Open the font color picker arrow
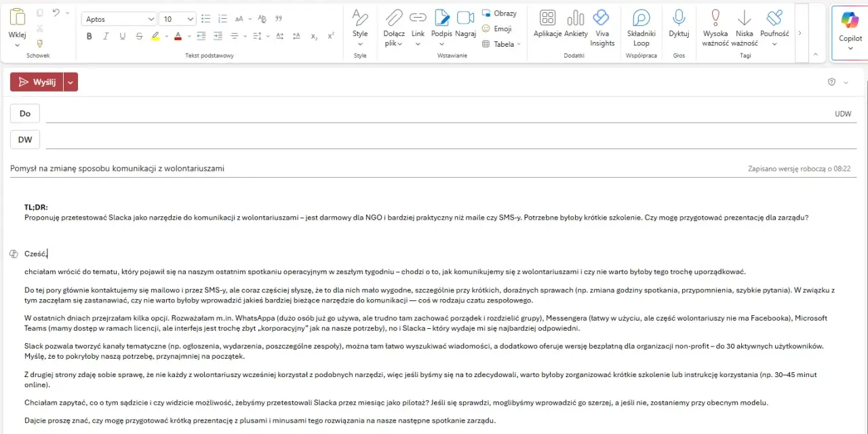Viewport: 868px width, 434px height. [188, 36]
